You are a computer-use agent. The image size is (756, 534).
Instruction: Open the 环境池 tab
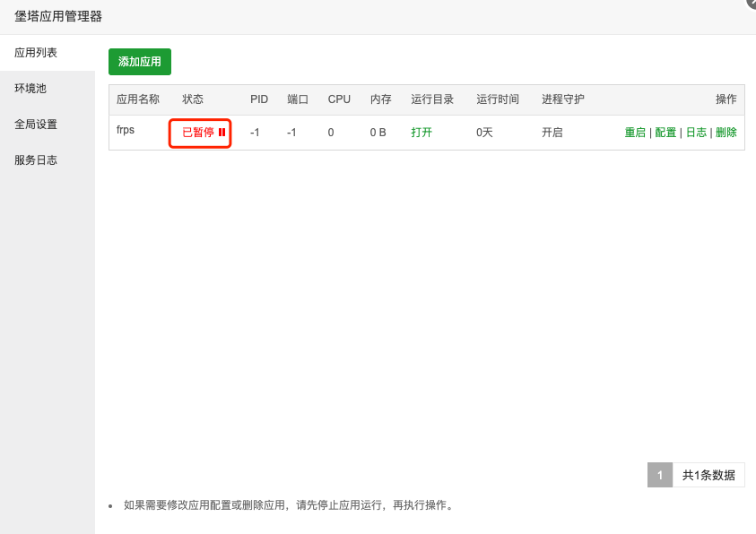(x=30, y=89)
